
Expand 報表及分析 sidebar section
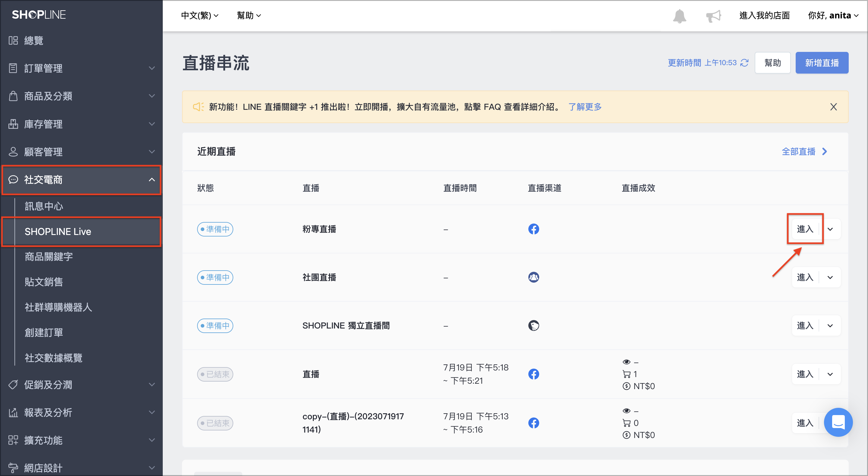[152, 412]
